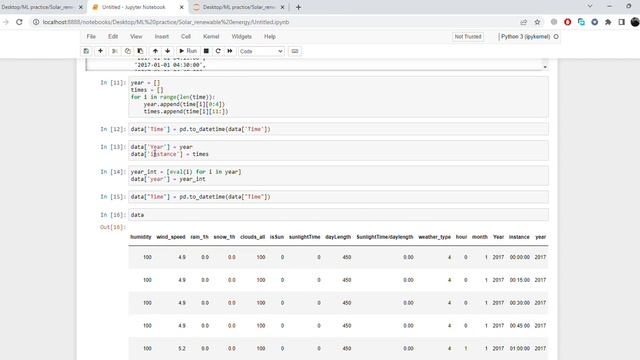
Task: Select the Untitled - Jupyter Notebook tab
Action: click(133, 7)
